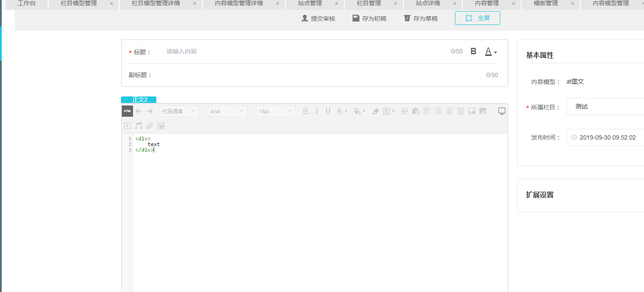Click 提交审核 button
The image size is (644, 292).
(318, 19)
